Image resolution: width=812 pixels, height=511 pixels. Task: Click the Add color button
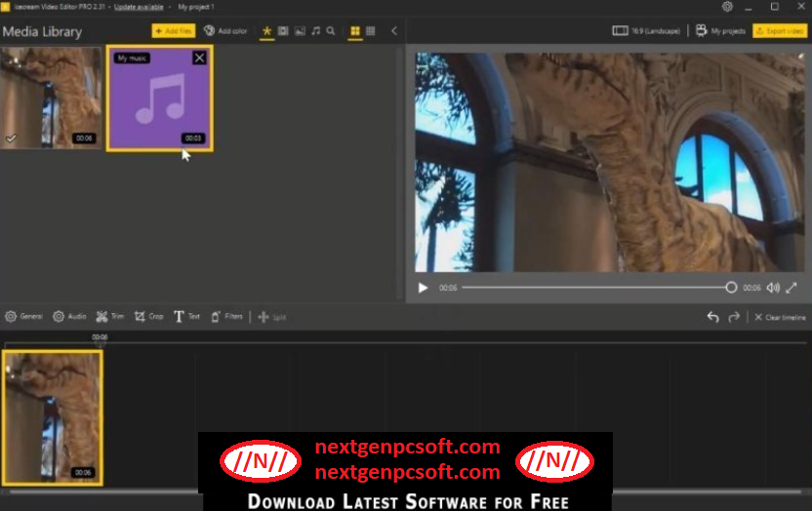[225, 31]
